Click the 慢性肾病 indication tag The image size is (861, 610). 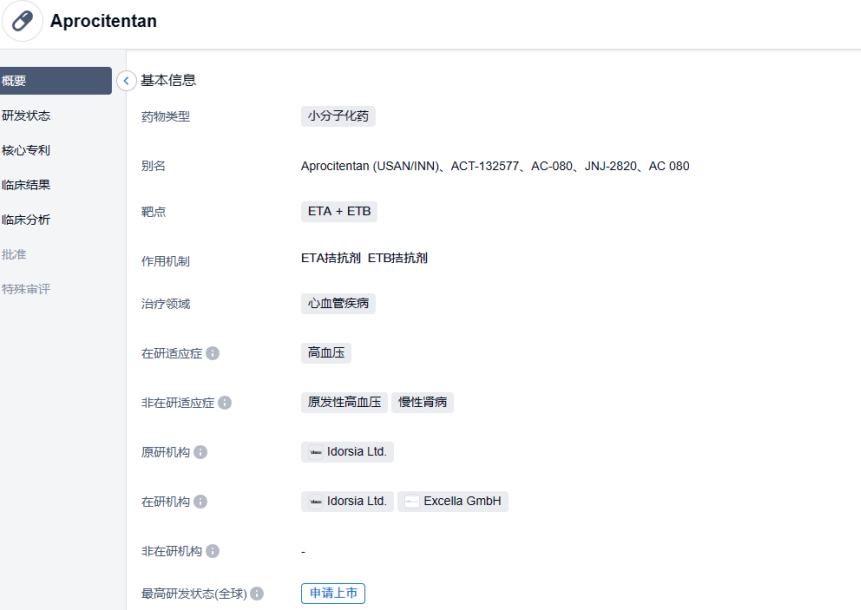tap(423, 403)
